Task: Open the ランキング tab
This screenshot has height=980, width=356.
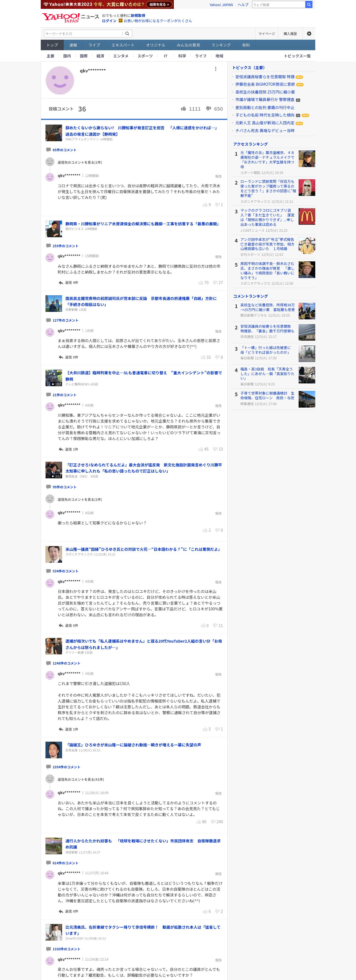Action: point(221,45)
